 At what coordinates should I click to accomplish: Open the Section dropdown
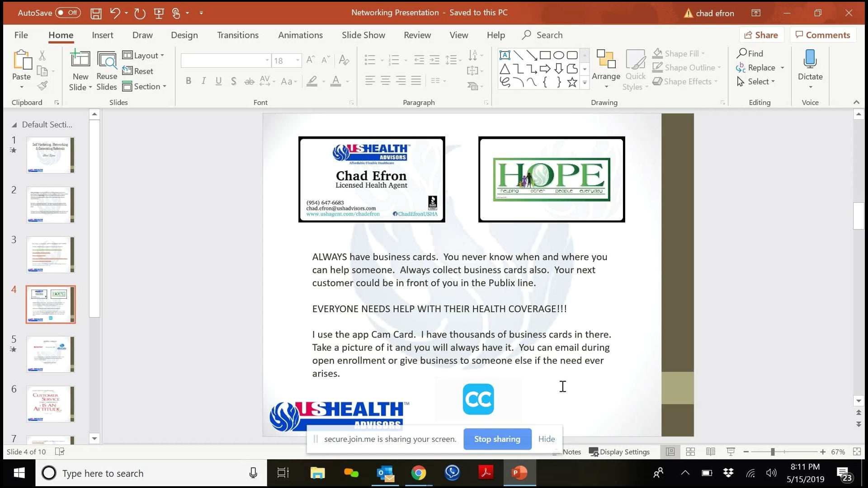145,86
